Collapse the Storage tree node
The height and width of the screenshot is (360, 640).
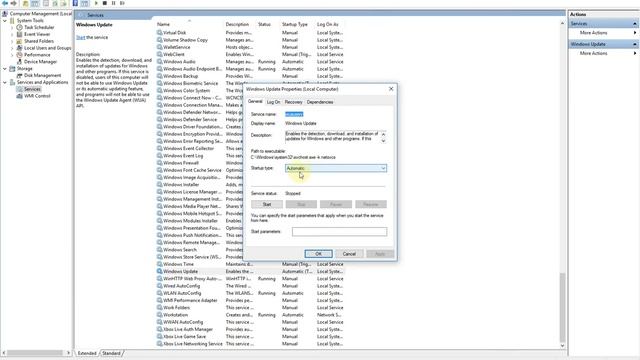pyautogui.click(x=5, y=69)
